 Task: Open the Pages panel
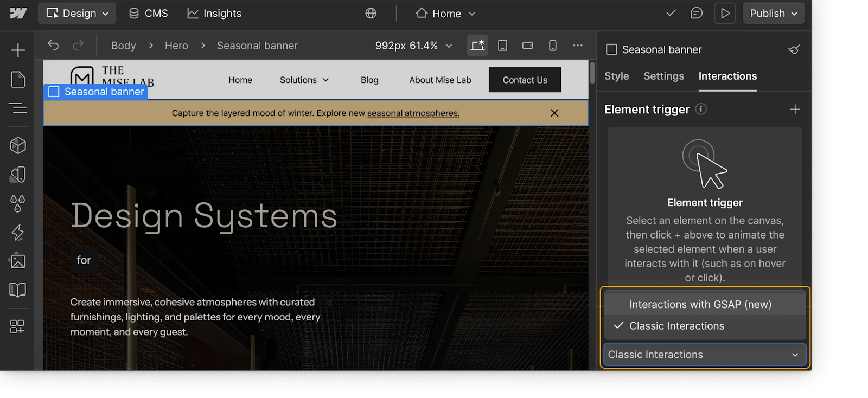18,80
